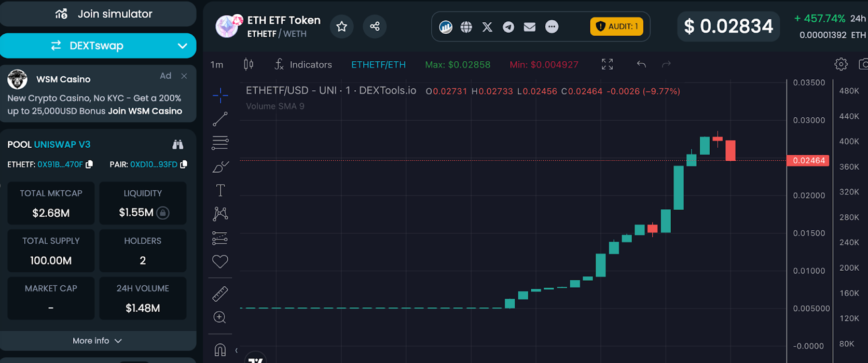Open the token X (Twitter) profile
The image size is (868, 363).
pyautogui.click(x=487, y=27)
